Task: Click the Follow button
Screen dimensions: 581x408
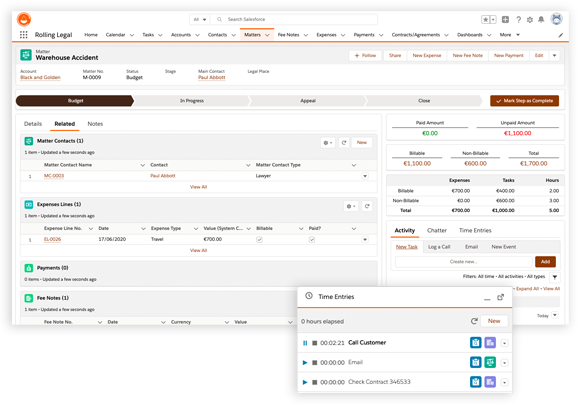Action: tap(365, 56)
